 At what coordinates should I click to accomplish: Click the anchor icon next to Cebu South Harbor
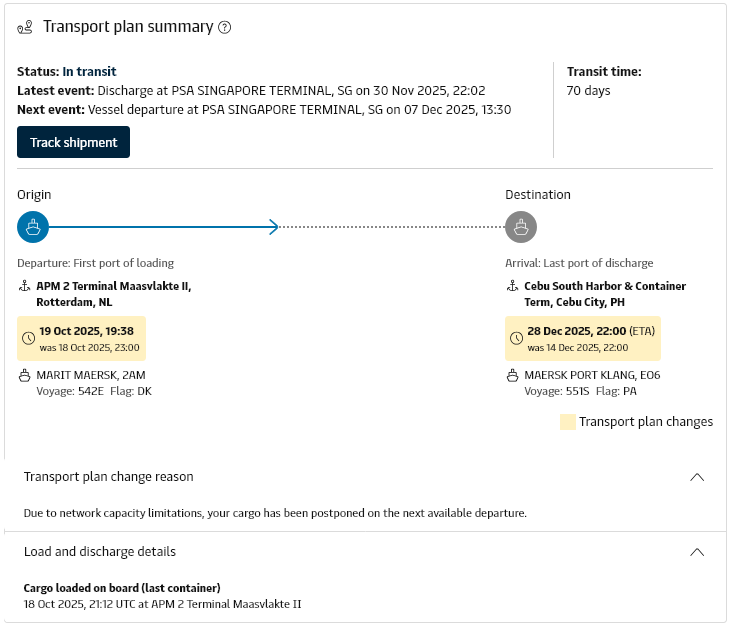coord(512,286)
